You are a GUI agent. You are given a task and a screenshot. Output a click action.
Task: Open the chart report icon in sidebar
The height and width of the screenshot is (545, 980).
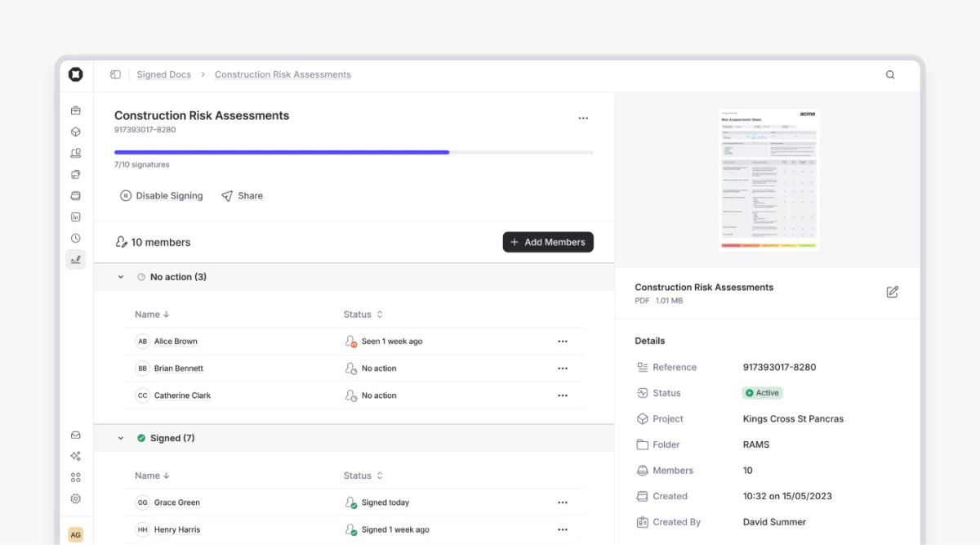(x=76, y=217)
